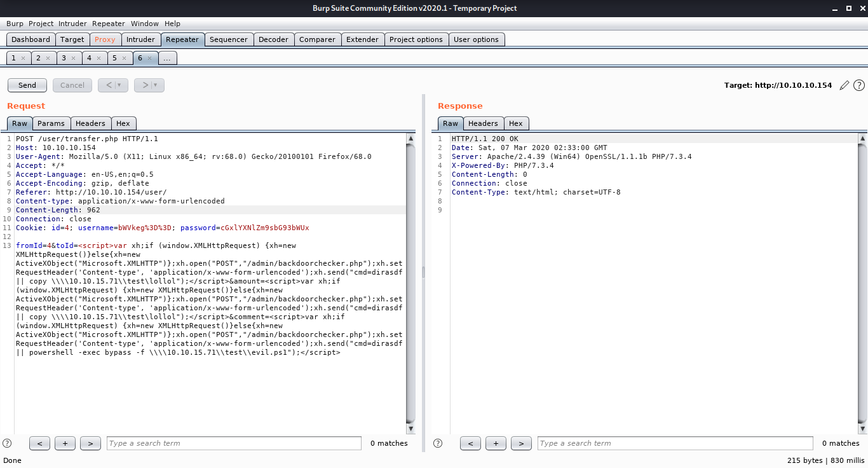
Task: Show request Headers view
Action: 91,123
